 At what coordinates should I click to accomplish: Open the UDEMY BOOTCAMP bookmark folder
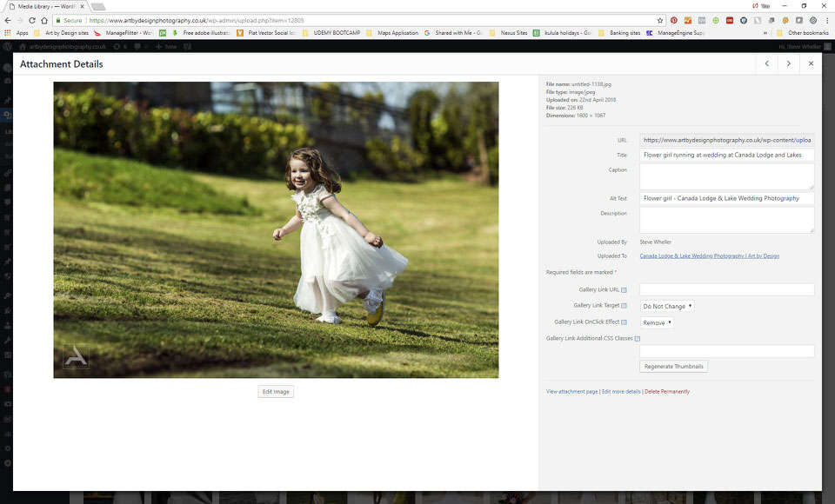click(331, 33)
